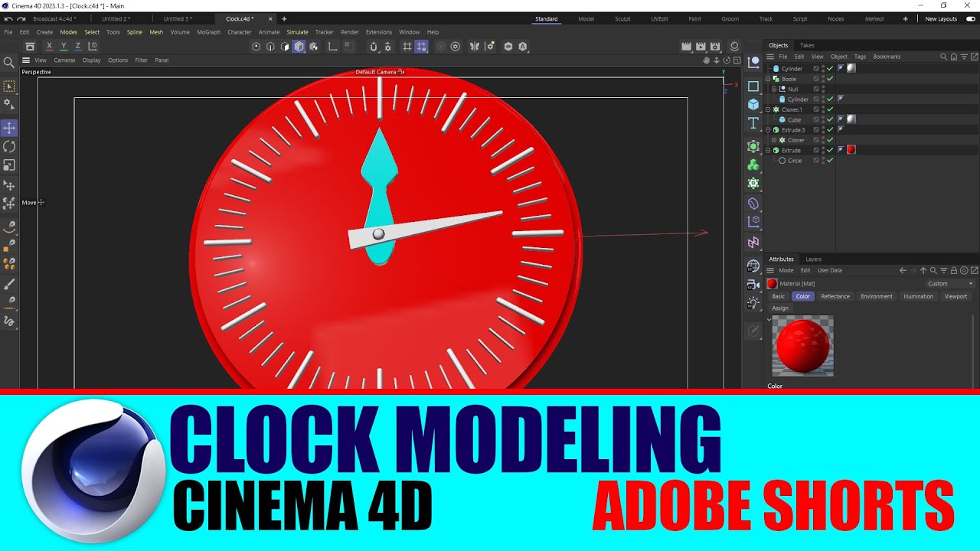Viewport: 980px width, 551px height.
Task: Click the camera object icon in palette
Action: point(753,285)
